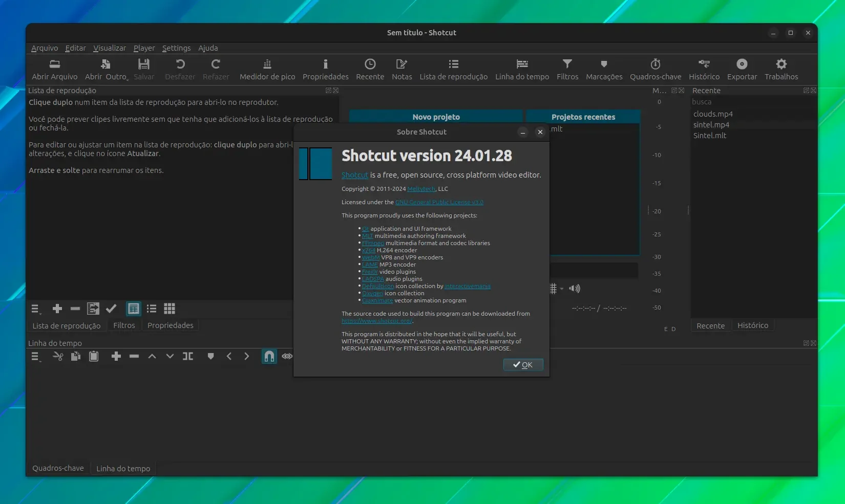Screen dimensions: 845x504
Task: Click the Desfazer undo icon
Action: (180, 64)
